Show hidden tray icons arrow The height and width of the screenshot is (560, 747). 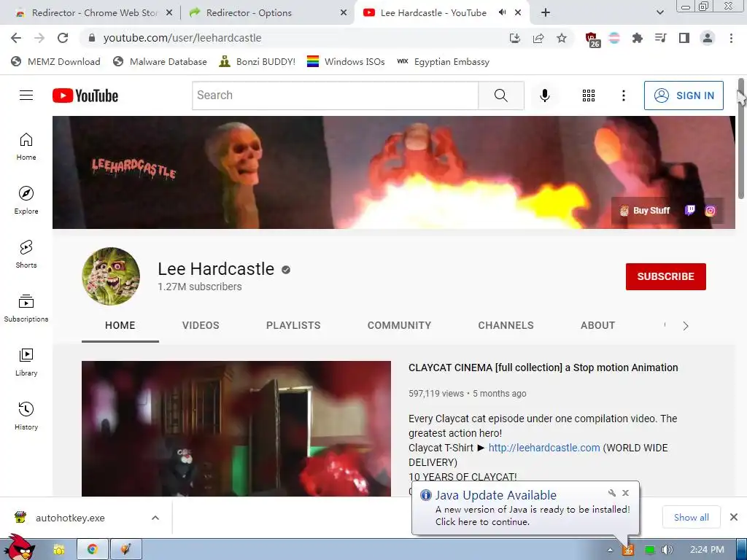[x=610, y=550]
